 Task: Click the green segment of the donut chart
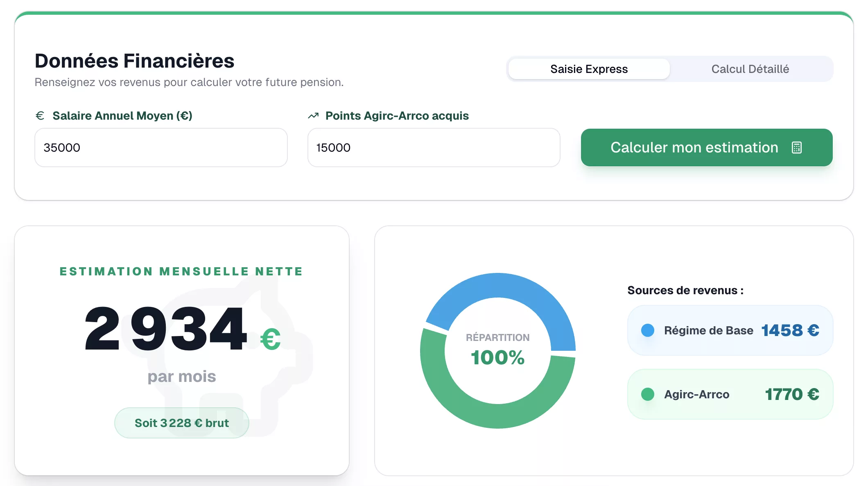498,416
